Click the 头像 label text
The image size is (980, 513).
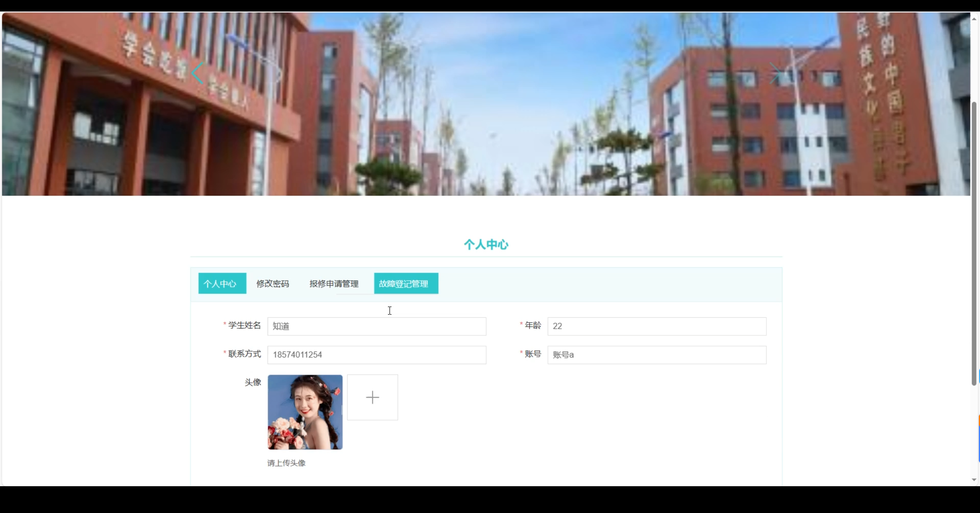[253, 382]
